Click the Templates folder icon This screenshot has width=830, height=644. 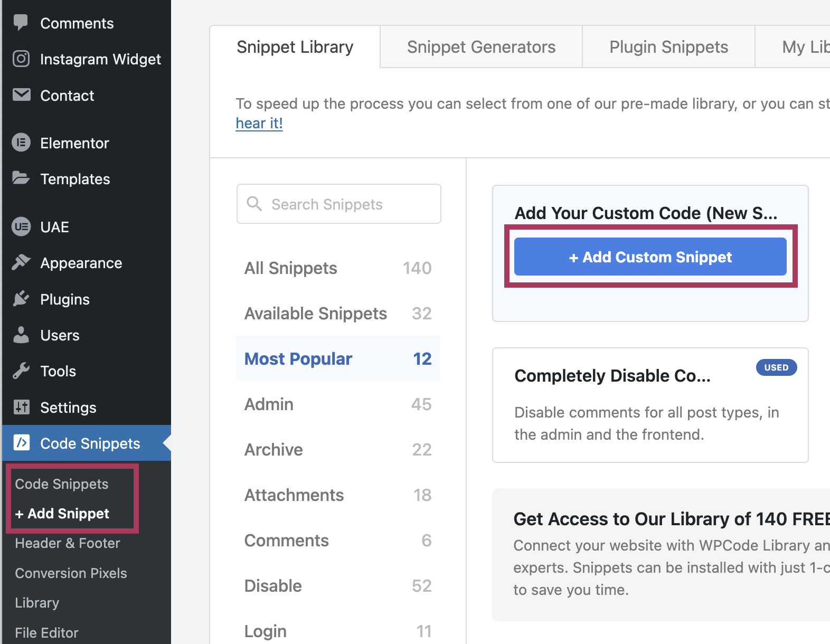pyautogui.click(x=21, y=178)
